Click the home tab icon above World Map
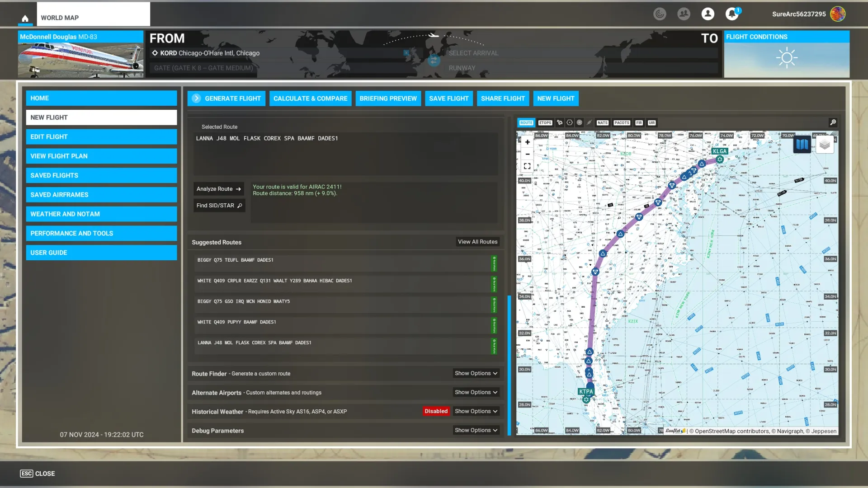The image size is (868, 488). 25,17
